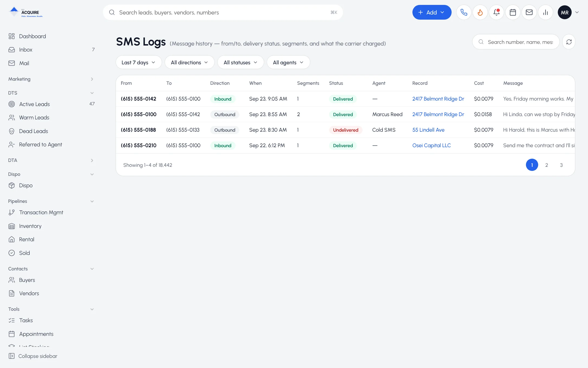Open the Sold pipeline

(51, 253)
